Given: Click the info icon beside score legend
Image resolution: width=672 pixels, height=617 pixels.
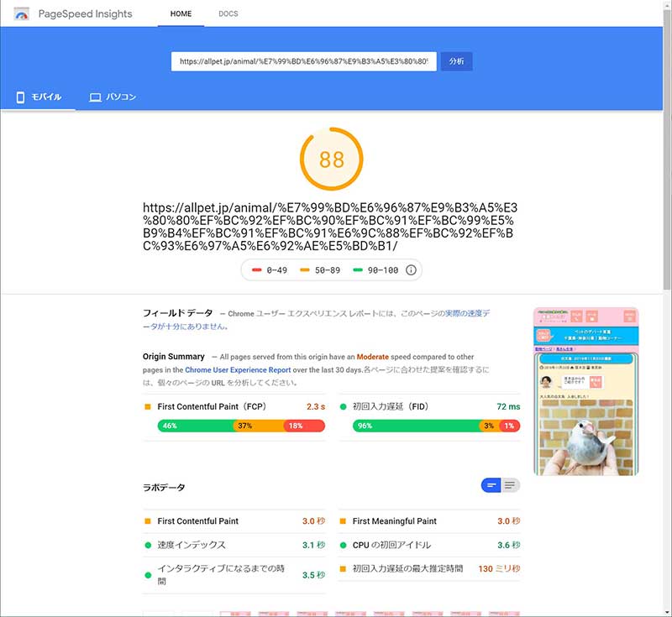Looking at the screenshot, I should [x=411, y=270].
